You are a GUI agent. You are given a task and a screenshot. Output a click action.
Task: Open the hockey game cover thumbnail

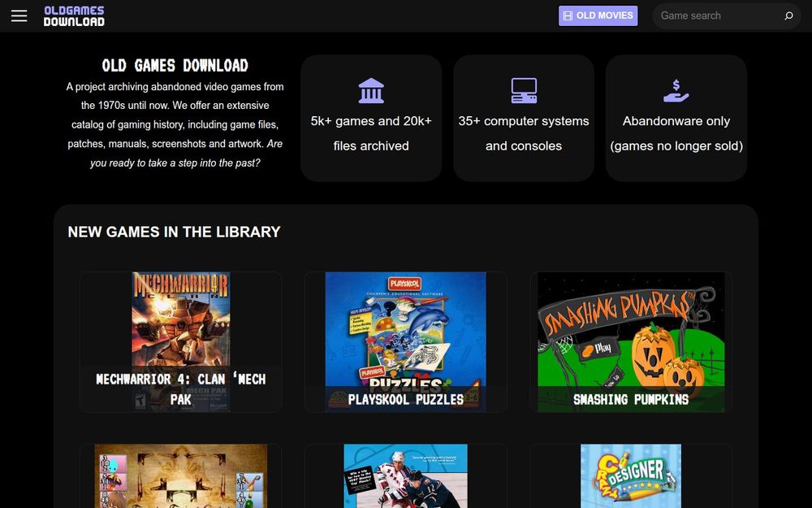(405, 475)
